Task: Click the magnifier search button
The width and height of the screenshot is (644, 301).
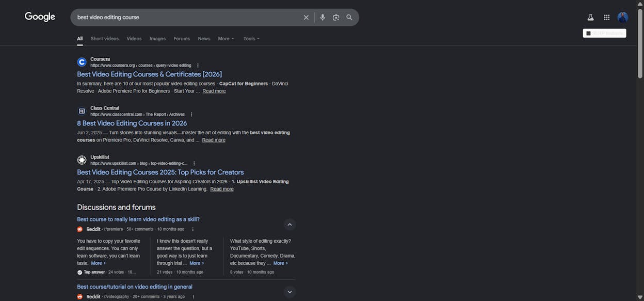Action: 349,18
